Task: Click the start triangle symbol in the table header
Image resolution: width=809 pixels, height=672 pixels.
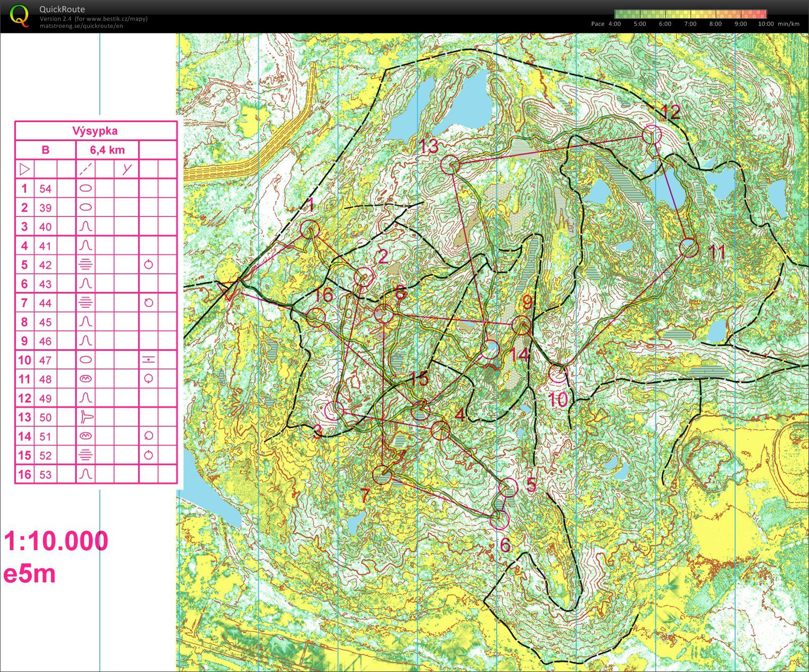Action: [24, 169]
